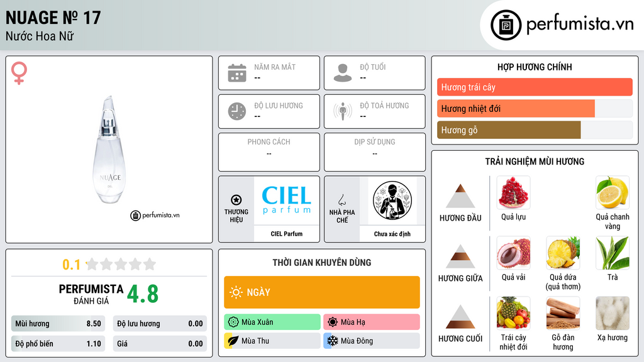Click the yellow 0.1 user rating value

tap(72, 265)
